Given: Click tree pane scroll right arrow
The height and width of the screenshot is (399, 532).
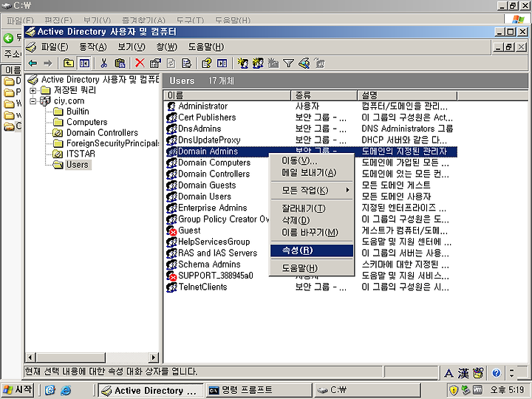Looking at the screenshot, I should coord(154,358).
